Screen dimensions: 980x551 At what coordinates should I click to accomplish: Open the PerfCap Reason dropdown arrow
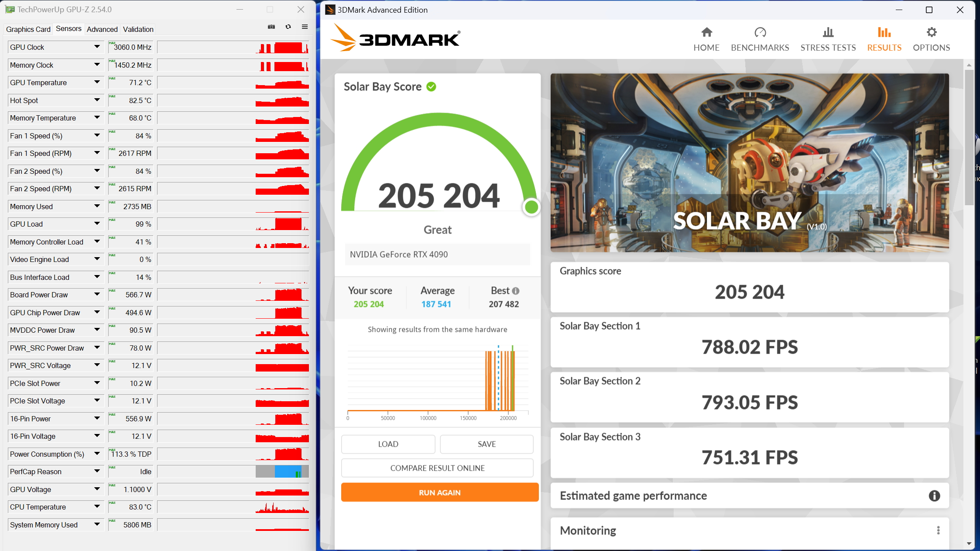97,472
